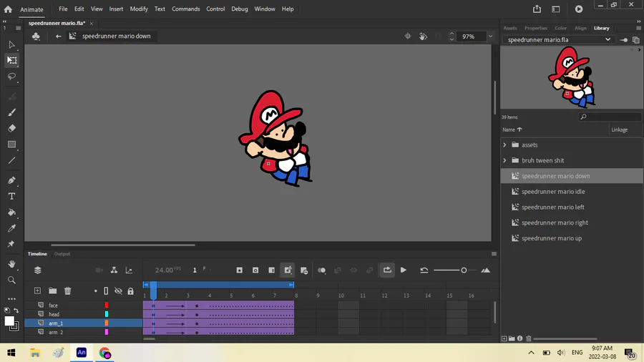This screenshot has height=362, width=644.
Task: Select the Pen tool
Action: [11, 180]
